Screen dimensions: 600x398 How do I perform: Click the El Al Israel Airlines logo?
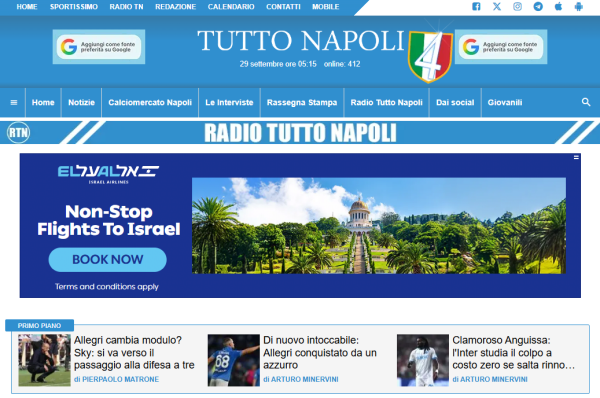[108, 175]
